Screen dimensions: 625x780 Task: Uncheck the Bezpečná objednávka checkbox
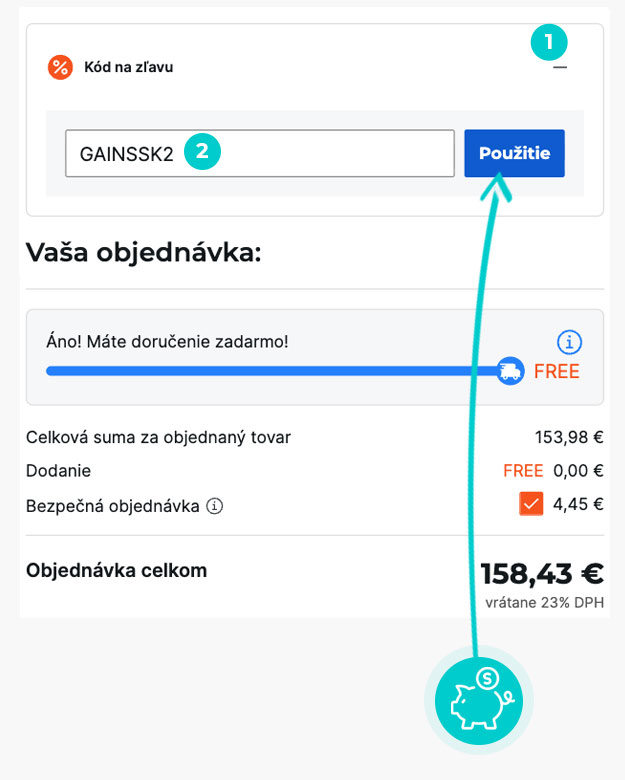click(531, 504)
